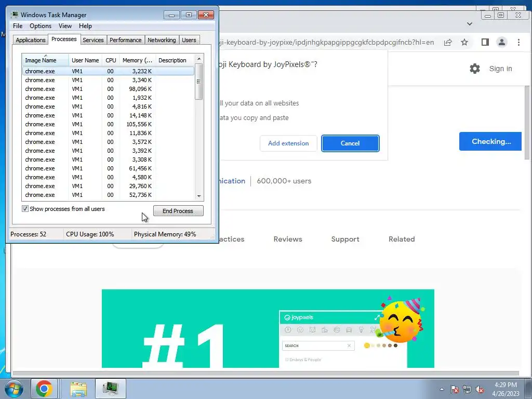This screenshot has width=532, height=399.
Task: Open Chrome three-dot menu
Action: pyautogui.click(x=518, y=42)
